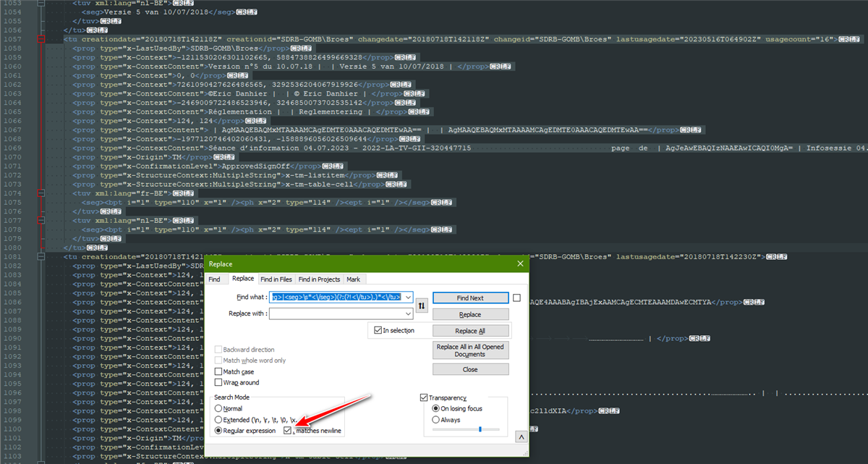Click the transparency level slider
868x464 pixels.
point(466,429)
